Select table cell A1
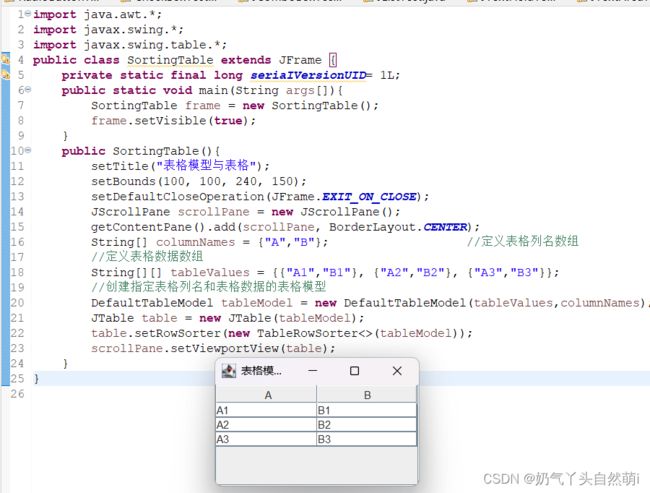650x493 pixels. (x=266, y=410)
